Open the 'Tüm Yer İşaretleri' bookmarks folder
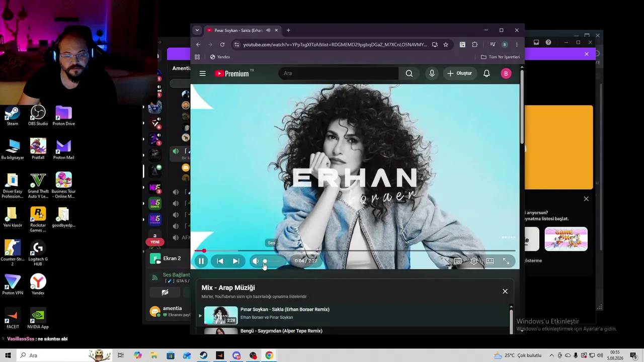The width and height of the screenshot is (644, 362). click(500, 57)
